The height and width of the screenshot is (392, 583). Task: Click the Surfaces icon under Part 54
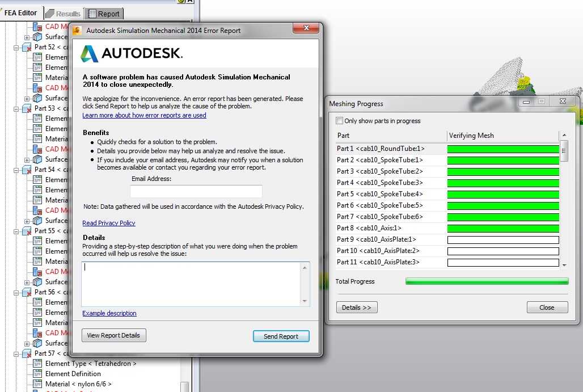click(37, 221)
